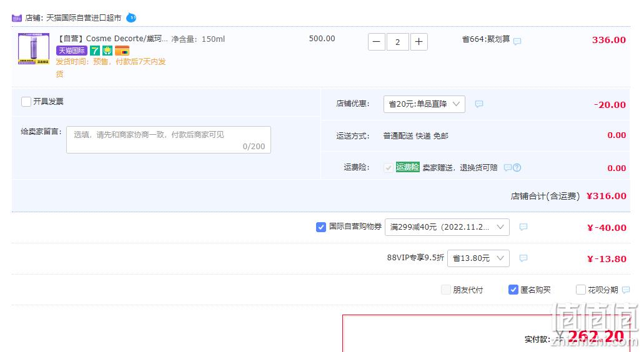Click the product title 【自营】Cosme Decorte

[x=112, y=39]
